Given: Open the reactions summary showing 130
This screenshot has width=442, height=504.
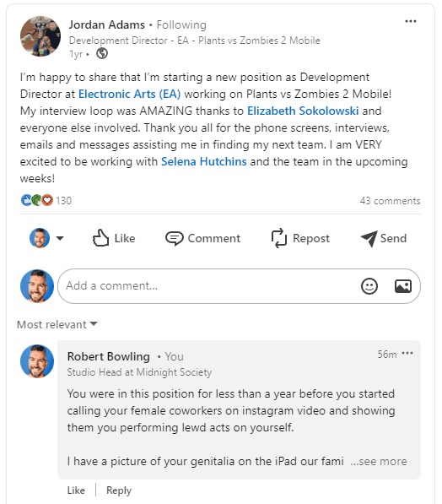Looking at the screenshot, I should [x=46, y=200].
